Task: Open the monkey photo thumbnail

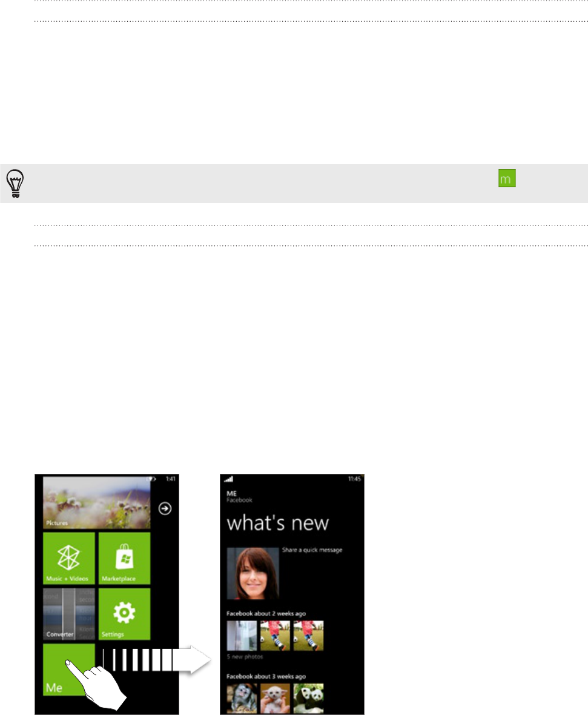Action: tap(242, 698)
